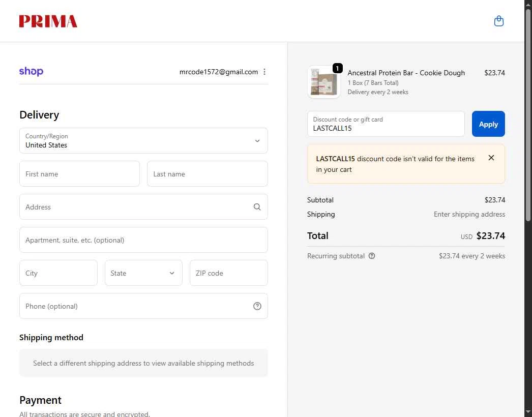Dismiss the invalid discount code message
The height and width of the screenshot is (417, 532).
[491, 158]
